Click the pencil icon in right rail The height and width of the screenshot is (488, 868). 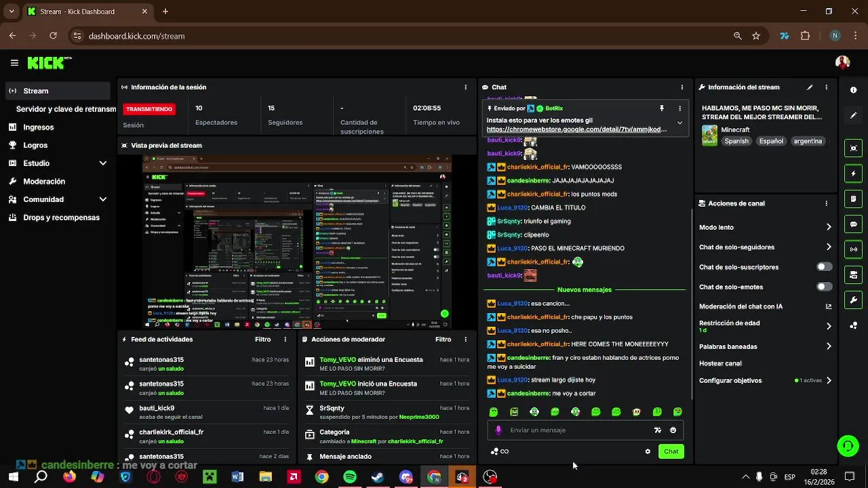[853, 115]
